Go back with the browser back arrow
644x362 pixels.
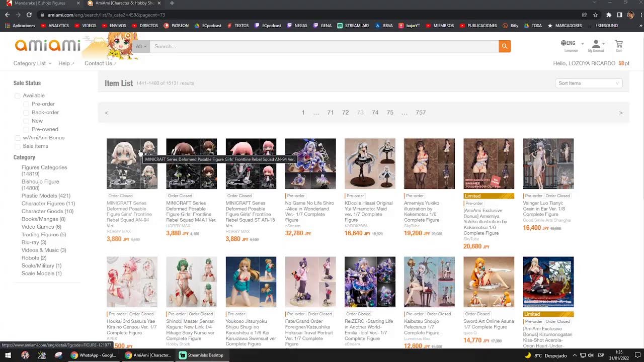(8, 15)
